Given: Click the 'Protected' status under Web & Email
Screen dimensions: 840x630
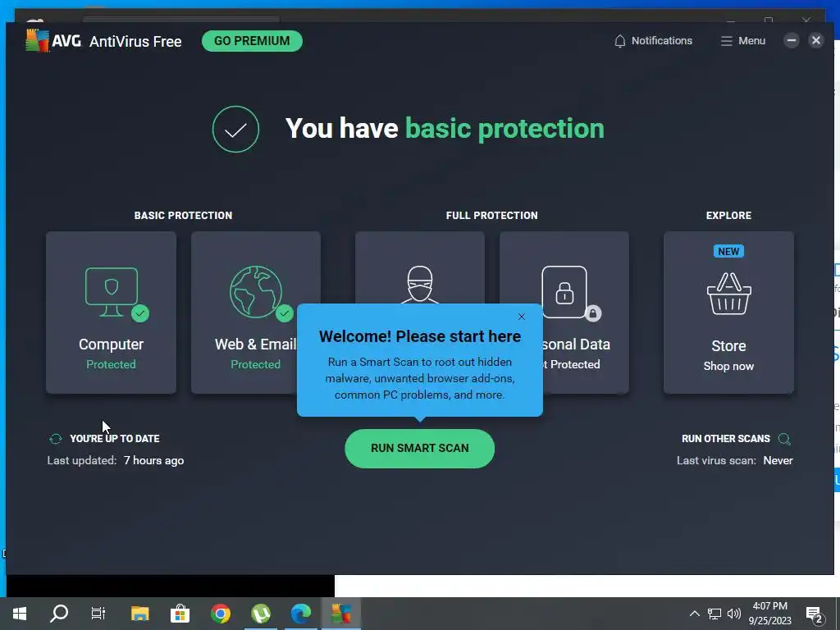Looking at the screenshot, I should (x=256, y=364).
